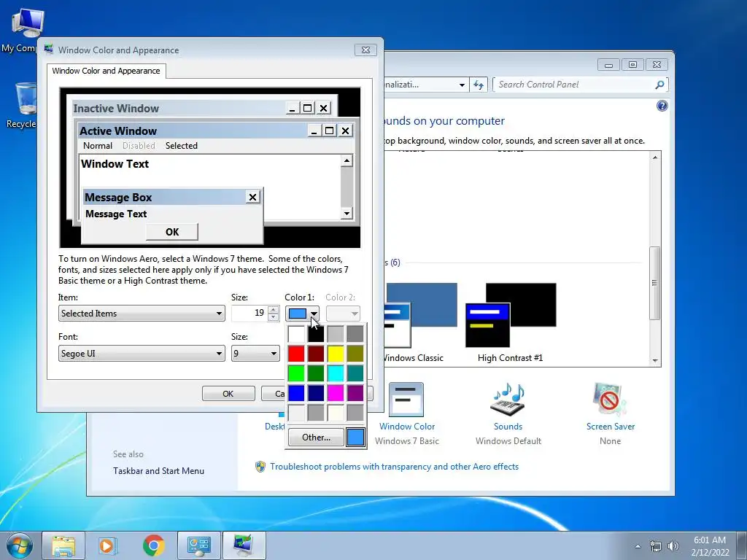Pick the purple color swatch
Screen dimensions: 747x560
(x=355, y=393)
